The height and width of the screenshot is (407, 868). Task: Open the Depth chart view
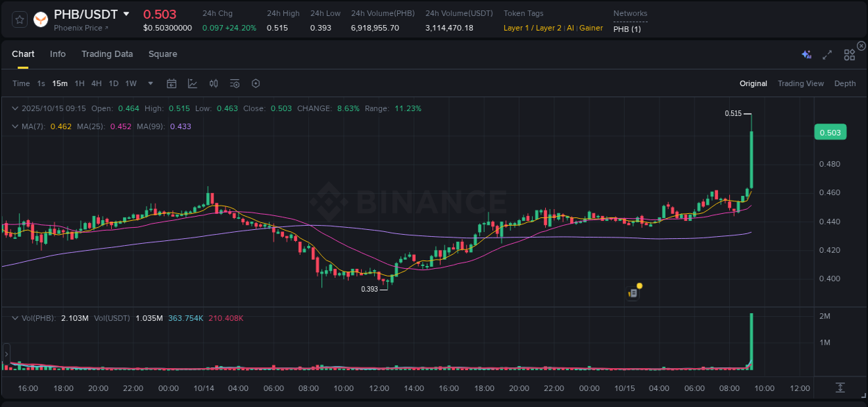(x=844, y=83)
